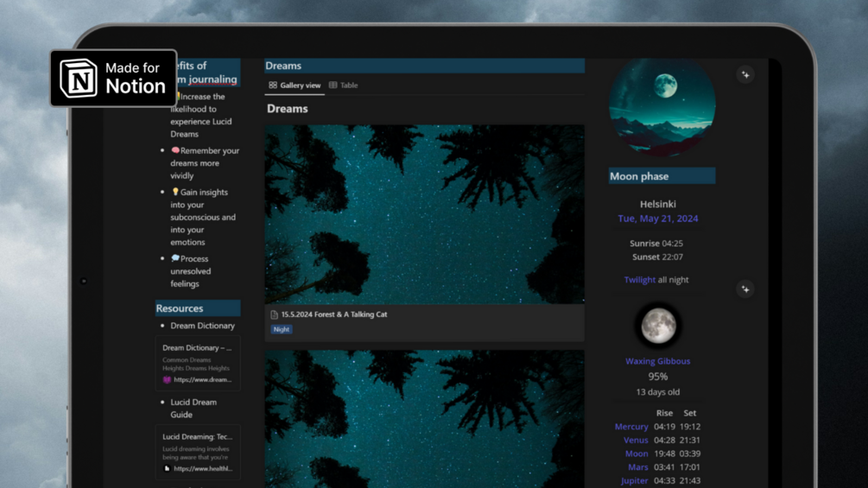The width and height of the screenshot is (868, 488).
Task: Click the Tue, May 21, 2024 date link
Action: click(x=657, y=219)
